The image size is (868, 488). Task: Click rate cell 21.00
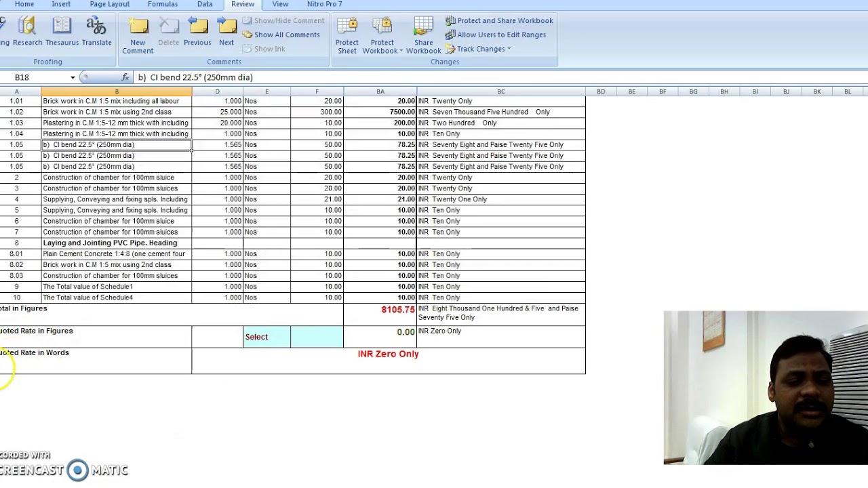(x=317, y=199)
